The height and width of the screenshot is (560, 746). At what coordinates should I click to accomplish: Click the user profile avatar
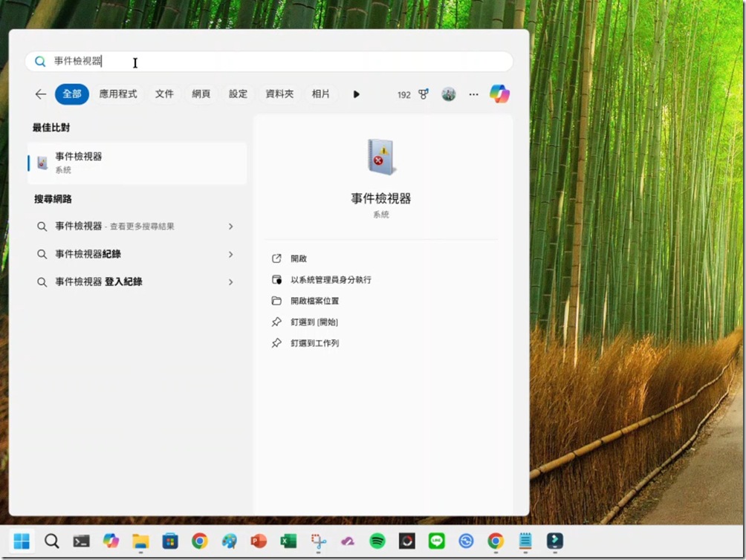point(448,94)
